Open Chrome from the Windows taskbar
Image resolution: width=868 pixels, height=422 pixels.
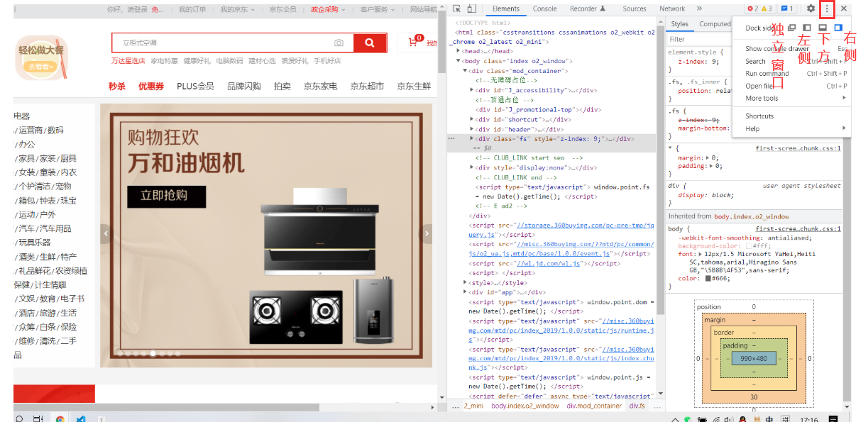click(x=60, y=418)
